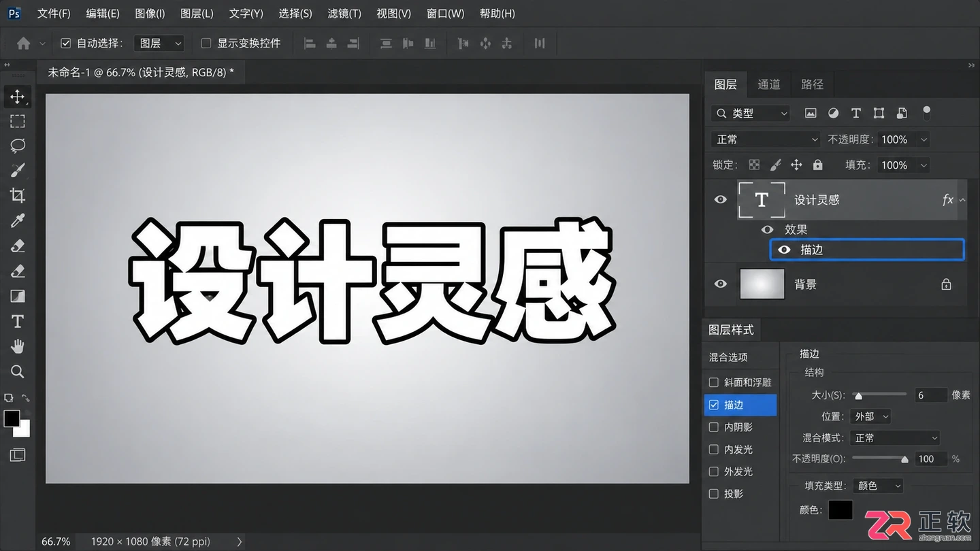Image resolution: width=980 pixels, height=551 pixels.
Task: Enable 投影 style checkbox
Action: pyautogui.click(x=714, y=494)
